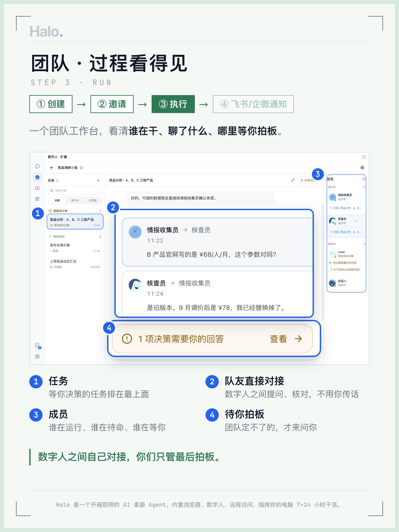Click the 11:22 message timestamp

tap(155, 241)
